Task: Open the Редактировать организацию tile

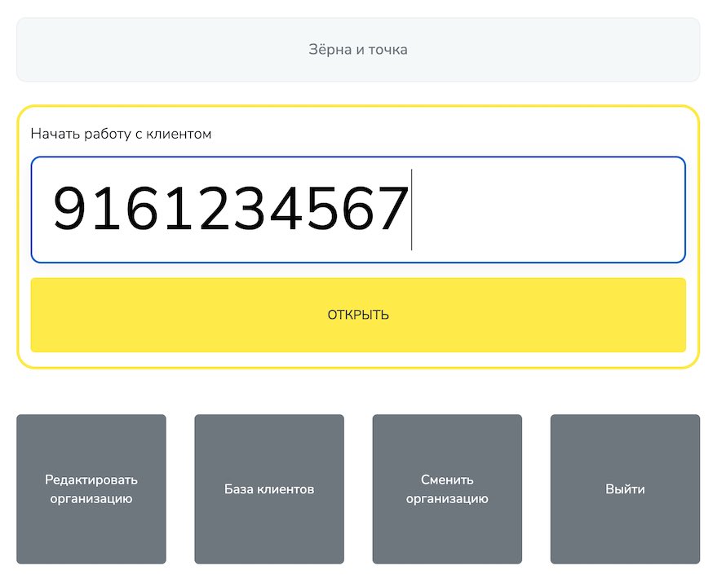Action: 91,489
